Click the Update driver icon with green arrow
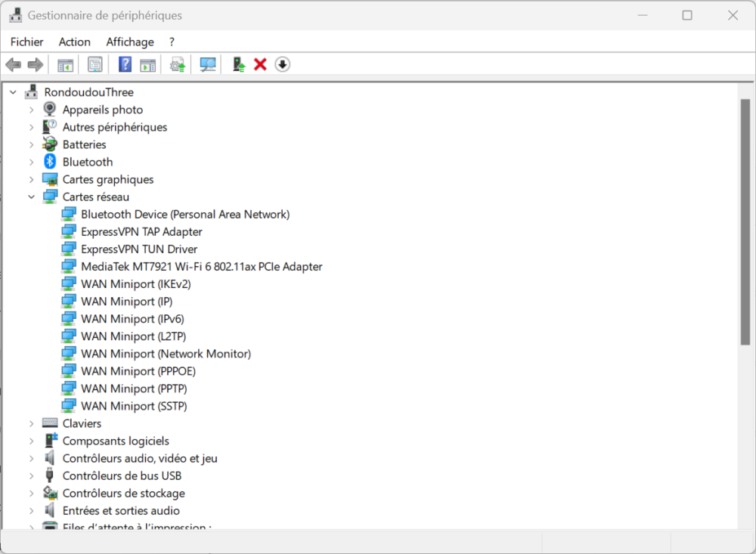The image size is (756, 554). [x=239, y=65]
